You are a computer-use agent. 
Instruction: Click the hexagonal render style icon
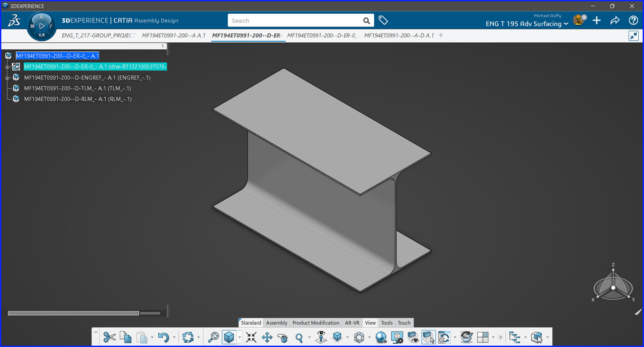click(x=359, y=337)
